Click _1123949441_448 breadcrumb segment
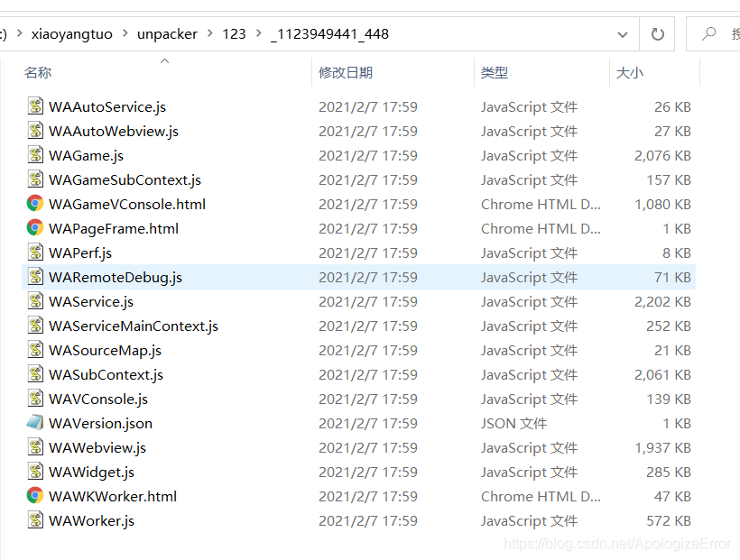The height and width of the screenshot is (560, 740). pyautogui.click(x=330, y=34)
